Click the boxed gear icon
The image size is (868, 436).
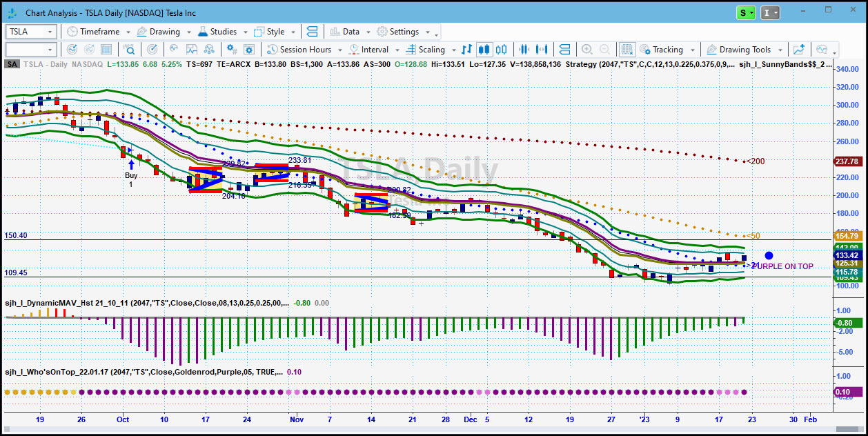pyautogui.click(x=249, y=50)
